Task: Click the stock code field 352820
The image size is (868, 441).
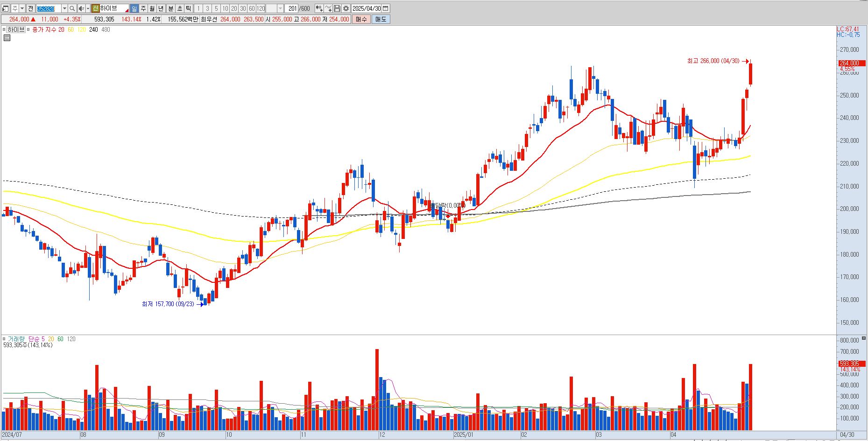Action: pyautogui.click(x=49, y=8)
